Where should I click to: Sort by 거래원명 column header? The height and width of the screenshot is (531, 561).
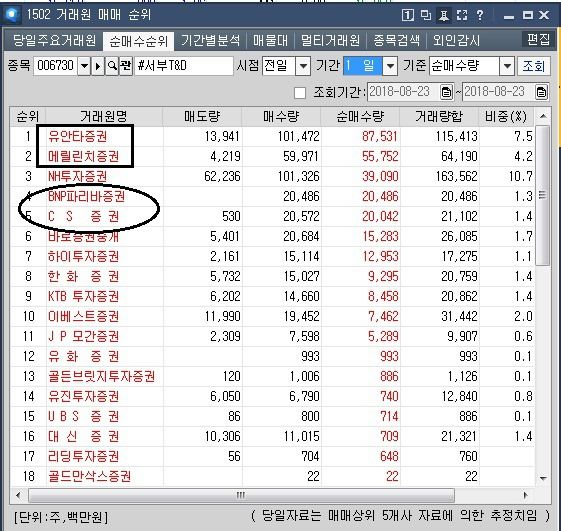[x=104, y=116]
